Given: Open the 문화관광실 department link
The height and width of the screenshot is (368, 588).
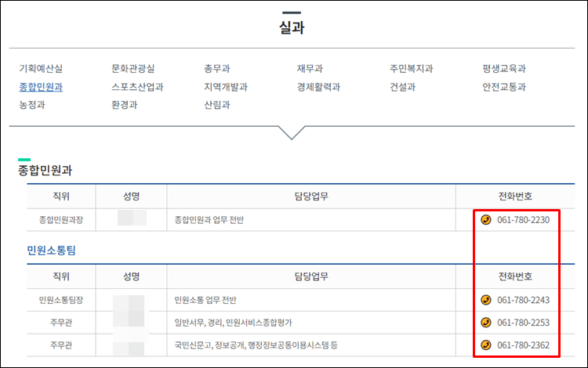Looking at the screenshot, I should [133, 68].
